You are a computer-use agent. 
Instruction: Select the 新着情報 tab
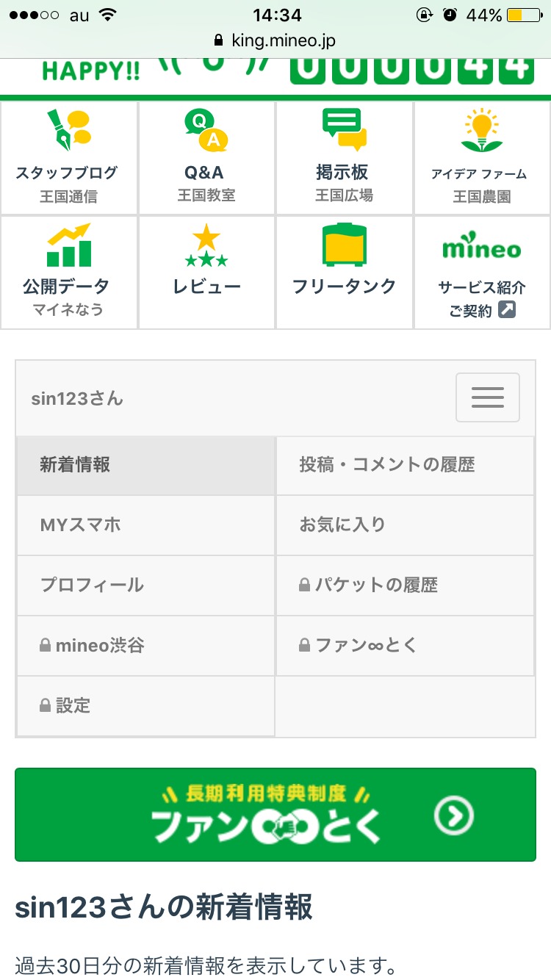[146, 465]
